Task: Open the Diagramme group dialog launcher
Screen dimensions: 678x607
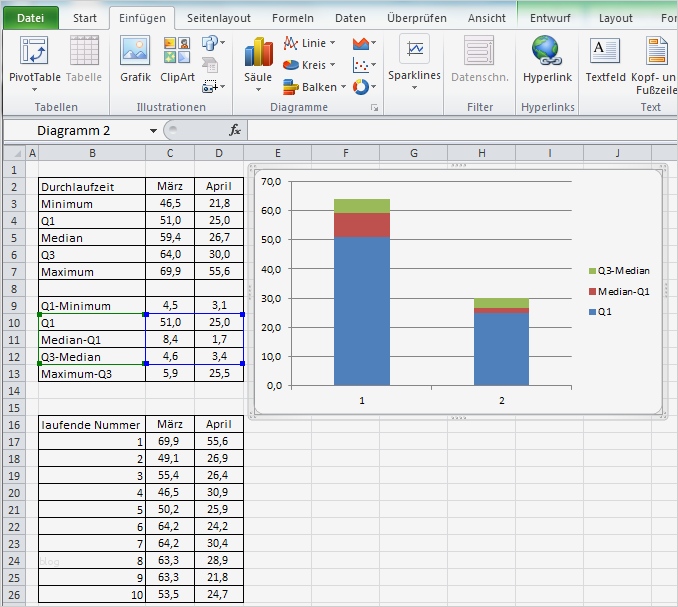Action: coord(374,107)
